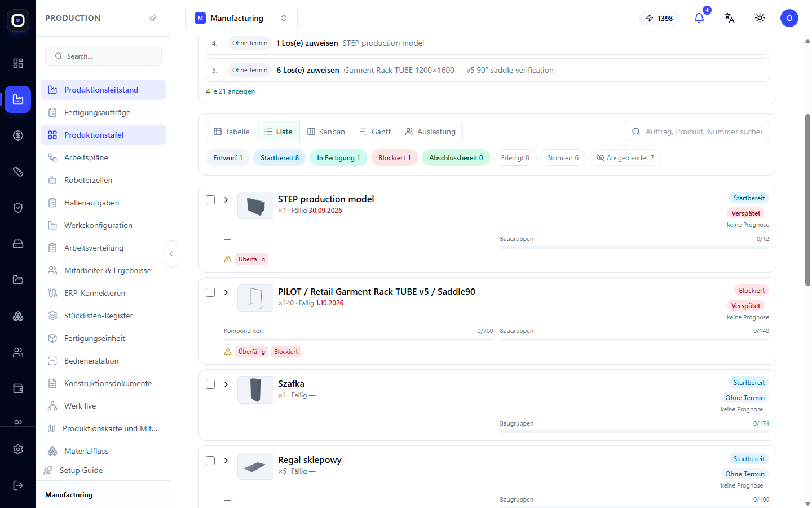Toggle the Blockiert 1 status filter

pos(395,158)
